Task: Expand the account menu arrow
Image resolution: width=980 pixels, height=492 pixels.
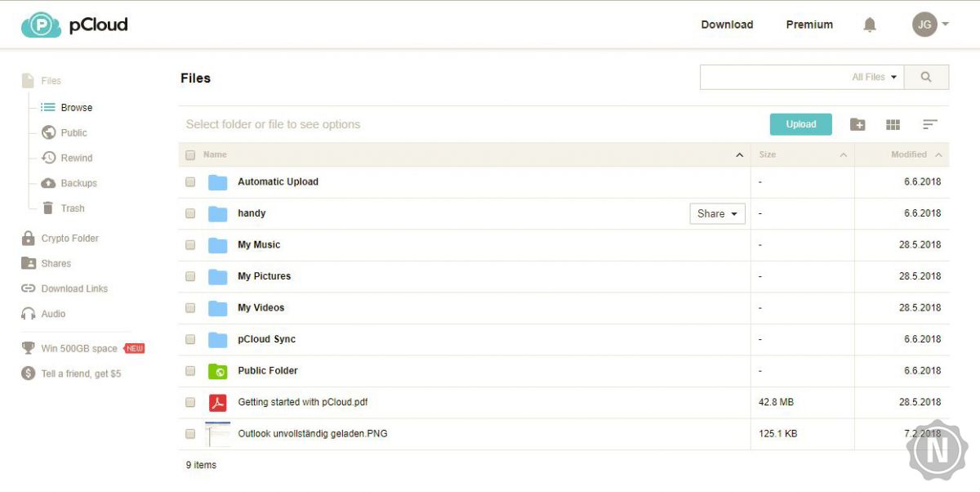Action: tap(945, 25)
